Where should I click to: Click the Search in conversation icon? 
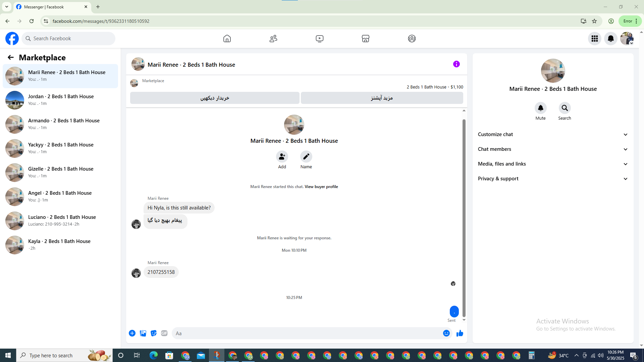[x=565, y=108]
